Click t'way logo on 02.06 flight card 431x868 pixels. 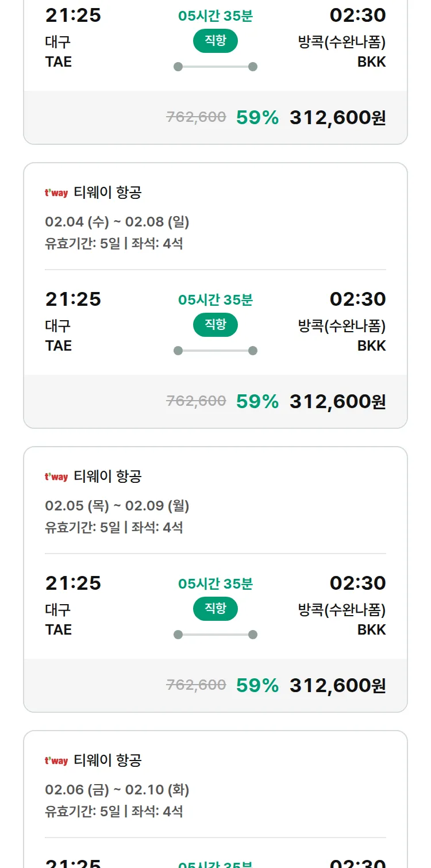56,761
